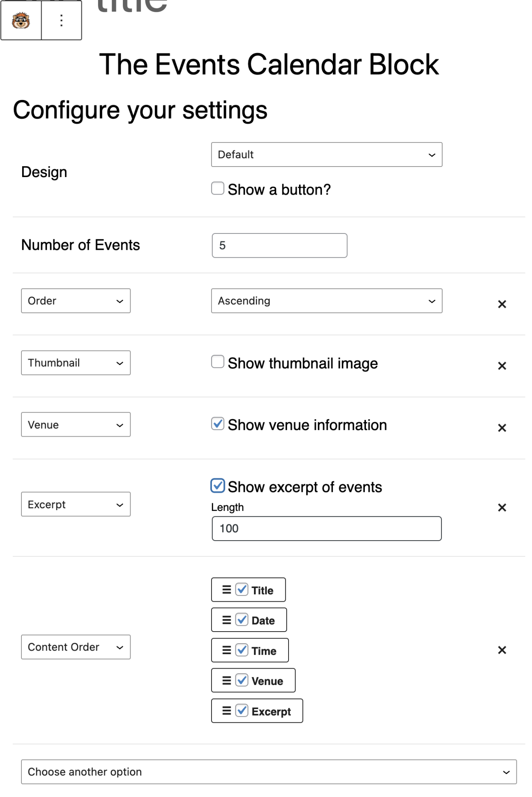This screenshot has height=797, width=532.
Task: Open the Design dropdown set to Default
Action: (x=326, y=154)
